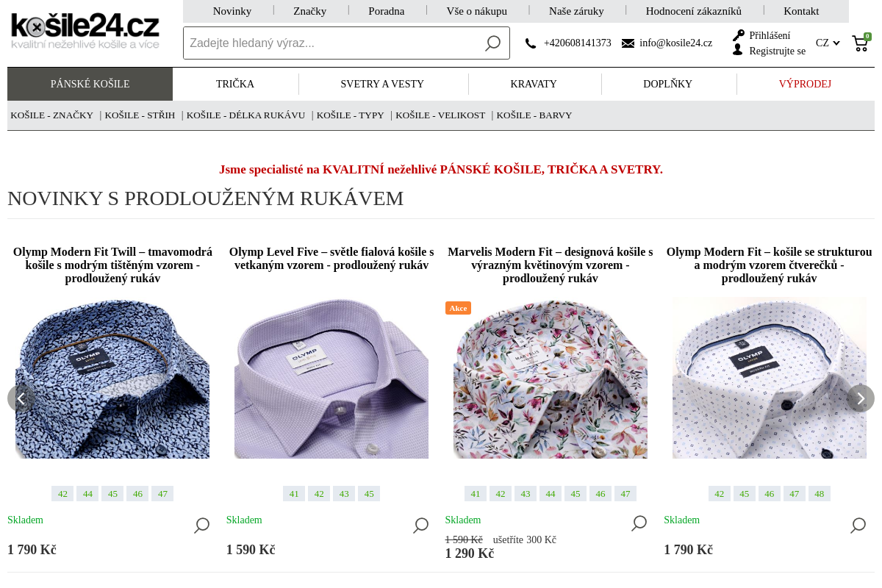Expand KOŠILE - BARVY submenu
Image resolution: width=882 pixels, height=588 pixels.
(x=534, y=115)
